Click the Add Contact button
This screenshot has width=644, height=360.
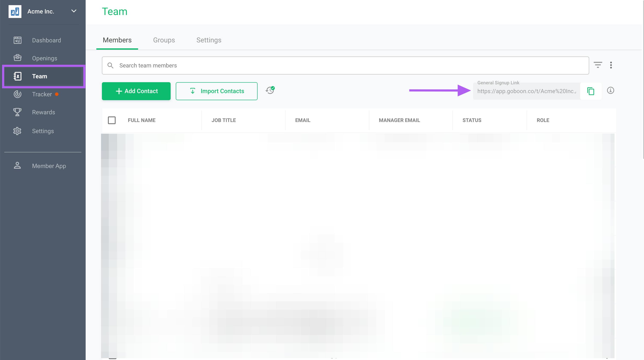[136, 91]
